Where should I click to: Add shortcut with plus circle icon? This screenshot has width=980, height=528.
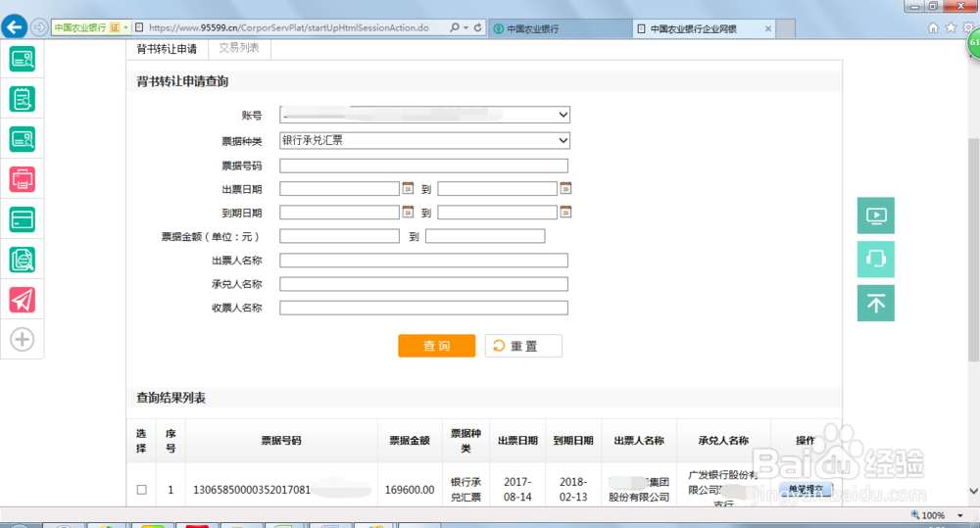(23, 340)
